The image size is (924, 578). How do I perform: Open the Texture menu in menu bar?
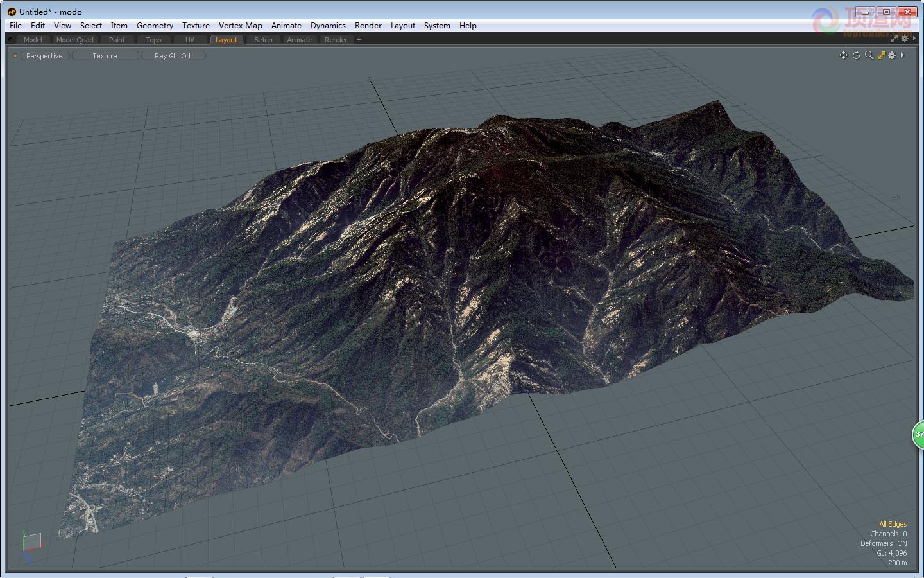196,26
